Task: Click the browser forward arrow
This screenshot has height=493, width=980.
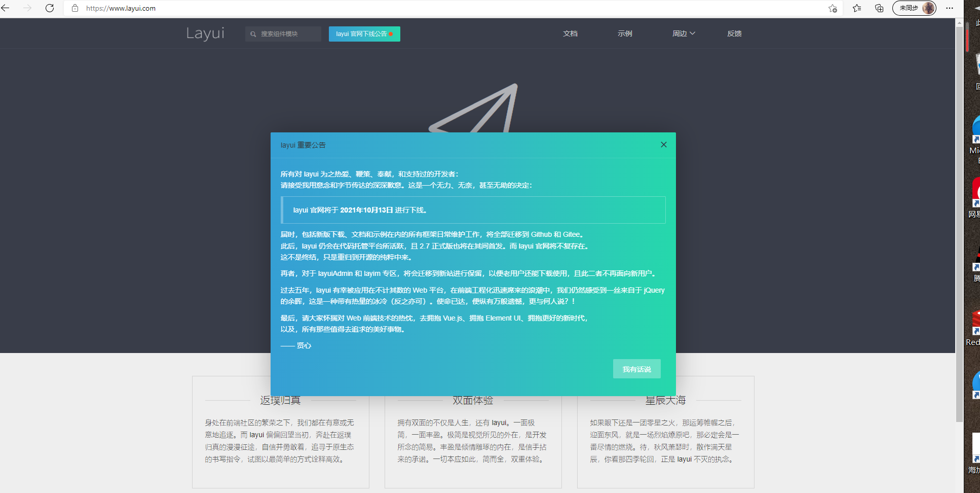Action: [x=27, y=8]
